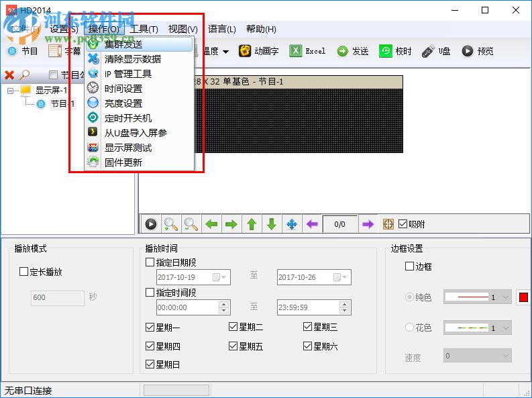This screenshot has width=532, height=398.
Task: Uncheck the 星期五 checkbox
Action: tap(233, 346)
